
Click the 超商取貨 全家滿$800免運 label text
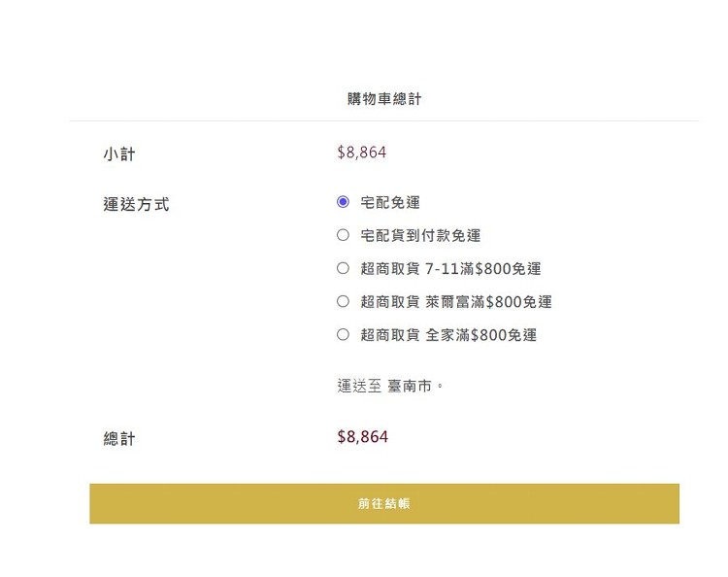pos(448,335)
